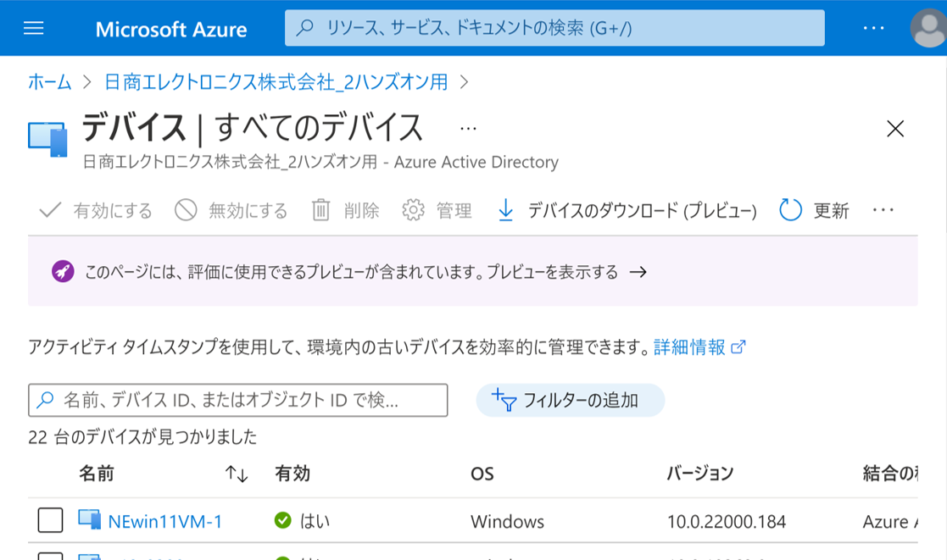Image resolution: width=947 pixels, height=560 pixels.
Task: Open the hamburger portal menu
Action: click(x=33, y=28)
